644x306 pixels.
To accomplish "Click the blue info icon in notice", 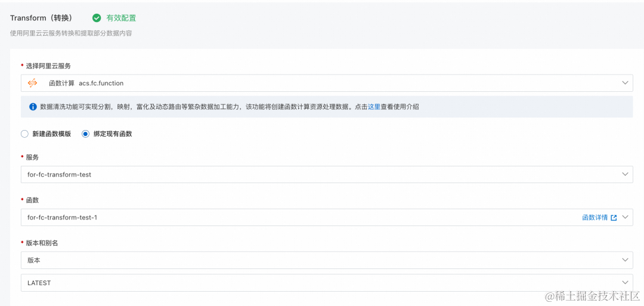I will click(33, 107).
